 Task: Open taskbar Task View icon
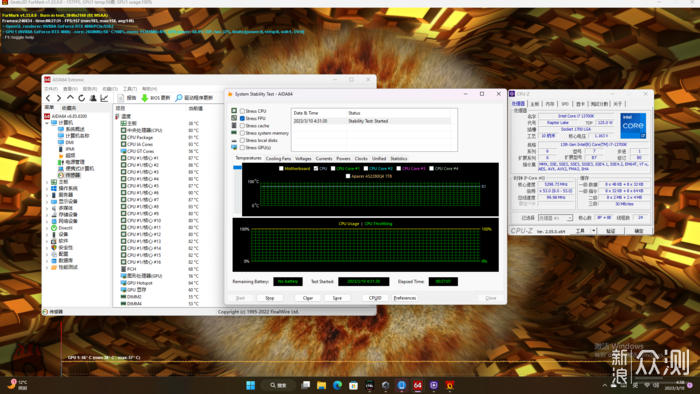click(x=305, y=385)
